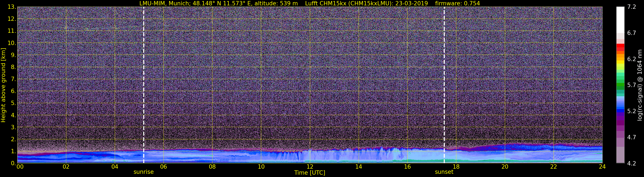Click the '10' time axis tick label
The image size is (644, 177).
[261, 167]
